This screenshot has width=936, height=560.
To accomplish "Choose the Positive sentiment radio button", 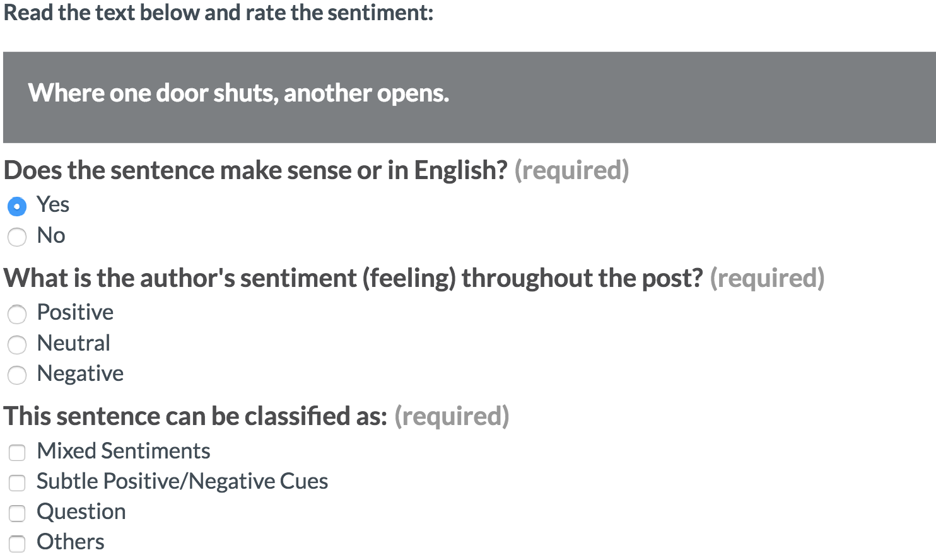I will point(17,314).
